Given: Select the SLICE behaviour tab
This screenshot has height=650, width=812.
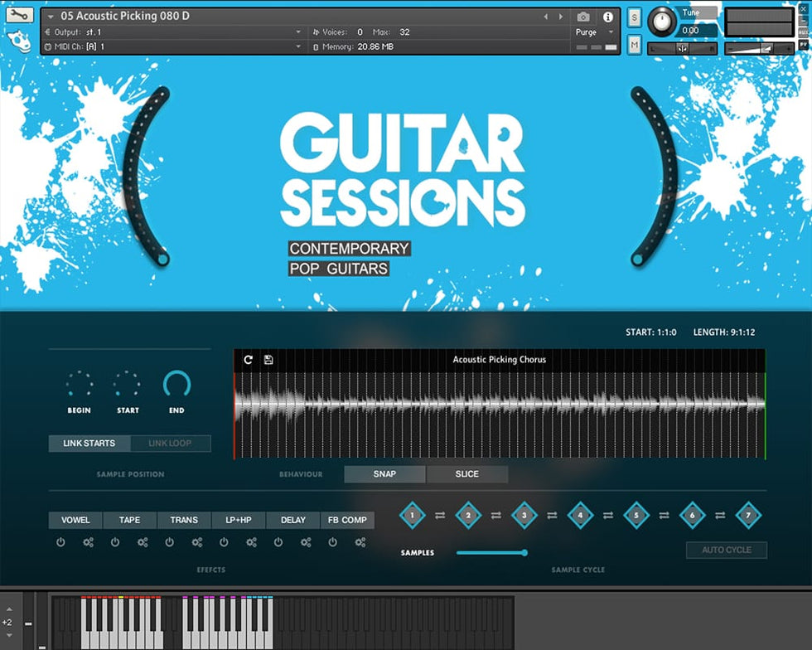Looking at the screenshot, I should [x=466, y=474].
